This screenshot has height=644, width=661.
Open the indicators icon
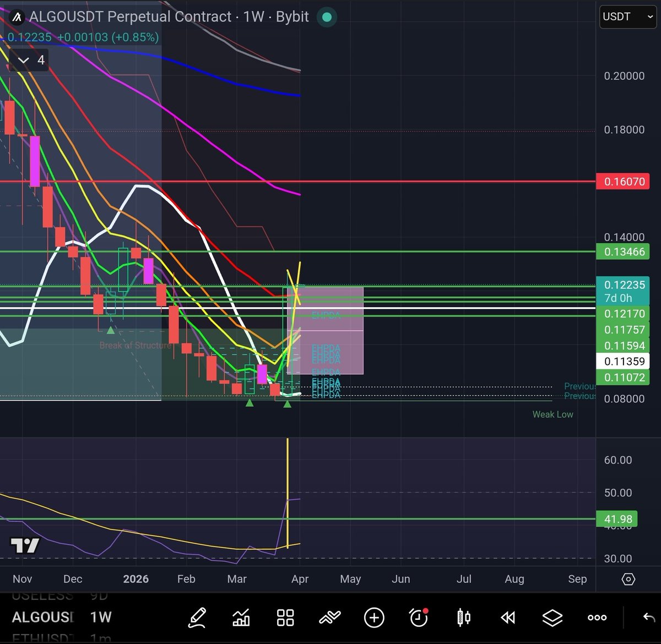(329, 618)
